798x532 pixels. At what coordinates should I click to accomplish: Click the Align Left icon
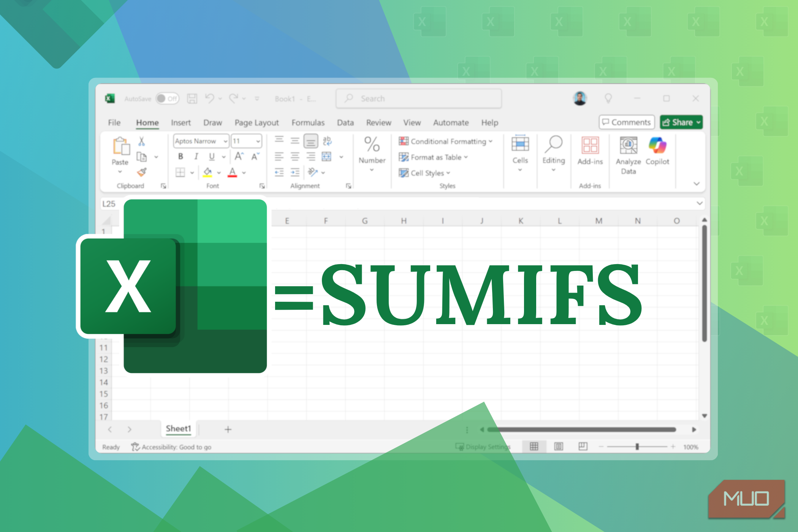[x=279, y=157]
